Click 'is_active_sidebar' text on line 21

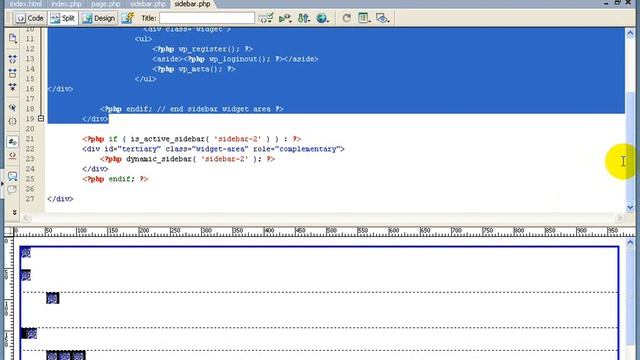[167, 139]
